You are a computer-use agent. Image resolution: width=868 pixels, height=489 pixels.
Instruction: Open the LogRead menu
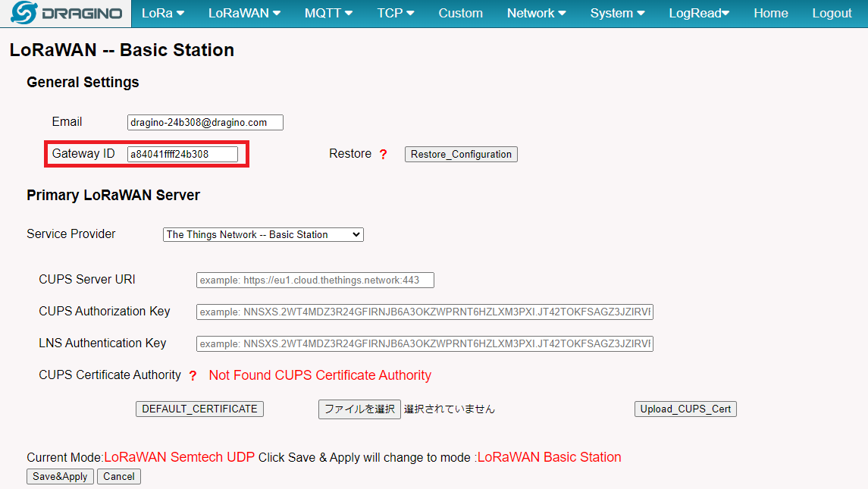[x=698, y=14]
